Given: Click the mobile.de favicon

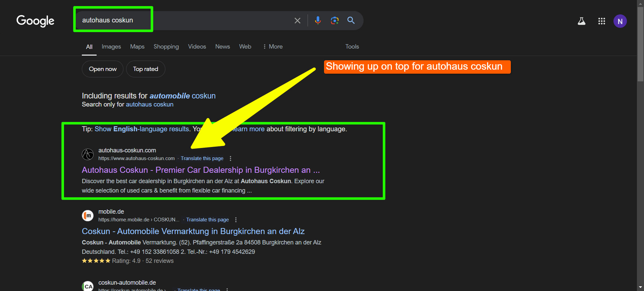Looking at the screenshot, I should coord(88,216).
